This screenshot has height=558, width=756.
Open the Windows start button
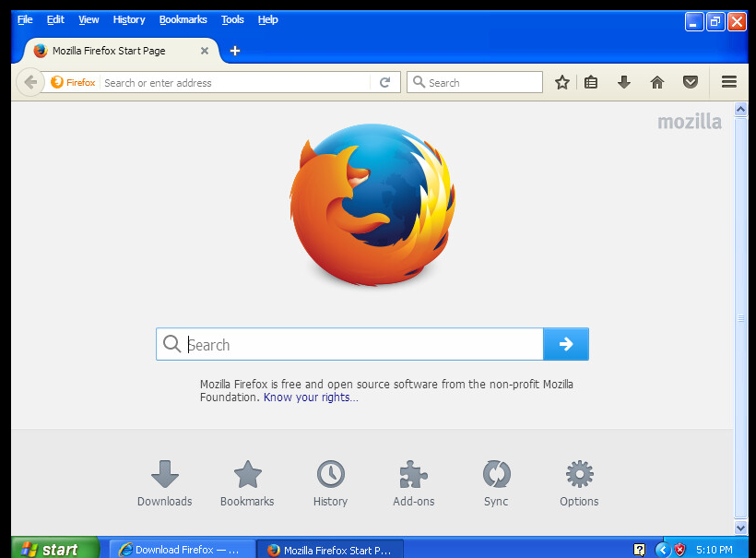(55, 549)
